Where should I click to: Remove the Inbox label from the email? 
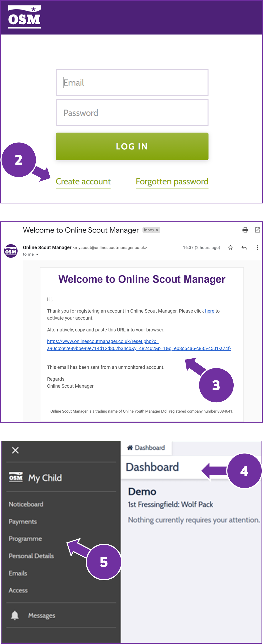157,230
